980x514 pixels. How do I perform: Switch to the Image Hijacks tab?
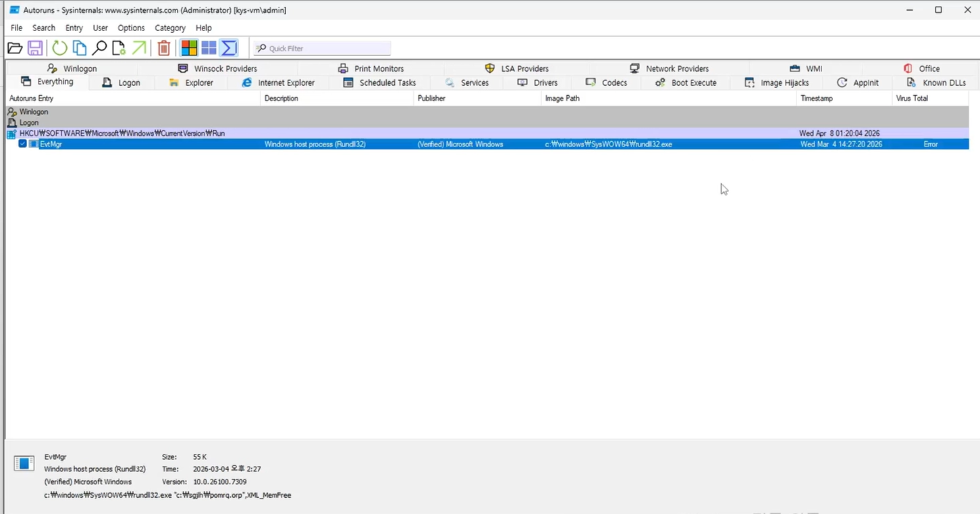[x=776, y=82]
